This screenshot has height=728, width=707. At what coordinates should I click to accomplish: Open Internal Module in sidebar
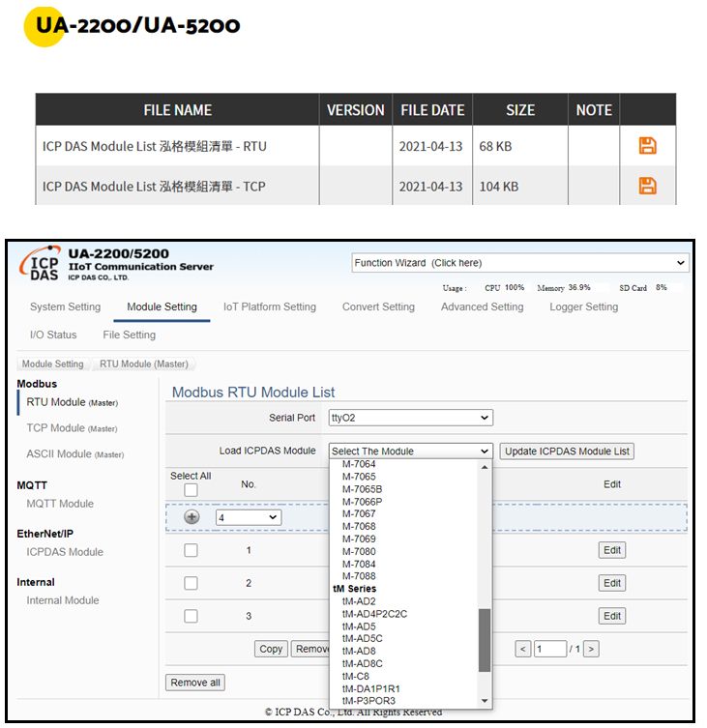63,600
